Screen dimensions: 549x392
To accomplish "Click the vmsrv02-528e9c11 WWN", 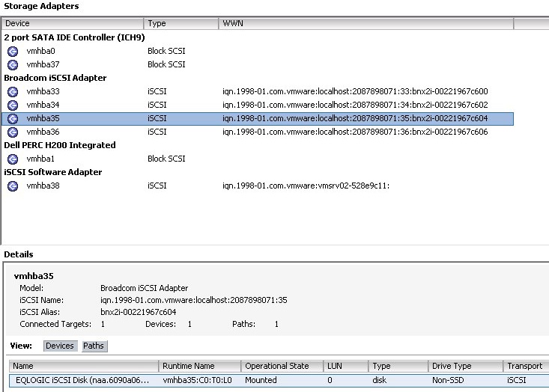I will click(306, 186).
